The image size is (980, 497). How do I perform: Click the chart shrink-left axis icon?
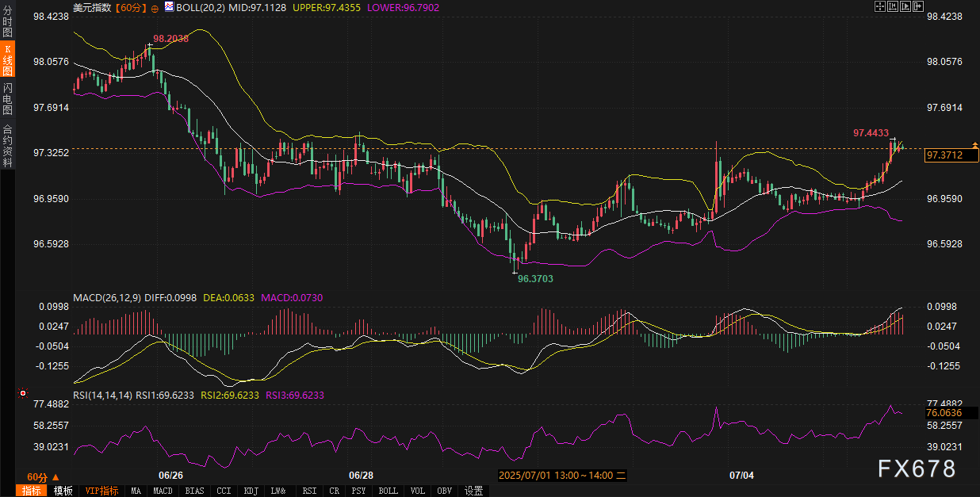click(892, 6)
